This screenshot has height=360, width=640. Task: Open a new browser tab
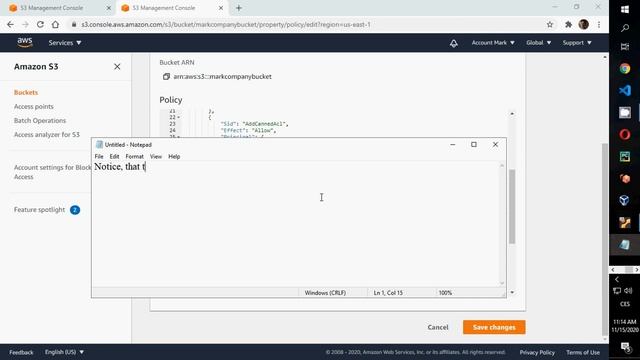coord(239,8)
